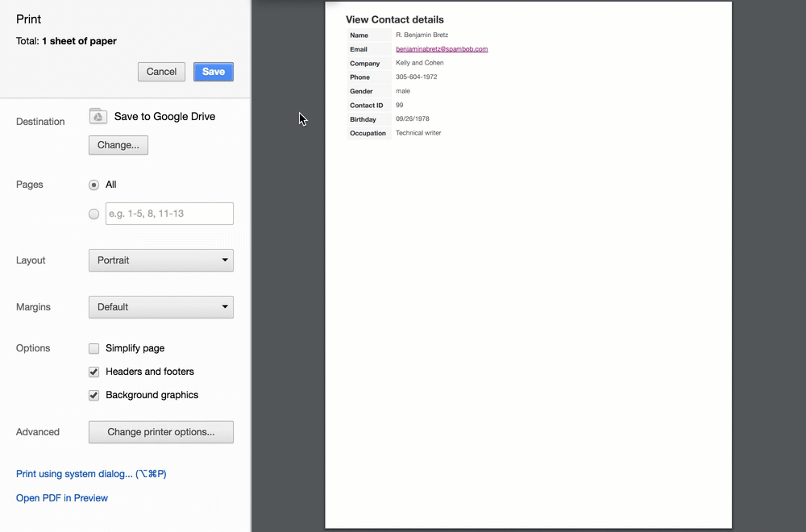
Task: Click the benjaminabretz@spambob.com email link
Action: click(x=442, y=48)
